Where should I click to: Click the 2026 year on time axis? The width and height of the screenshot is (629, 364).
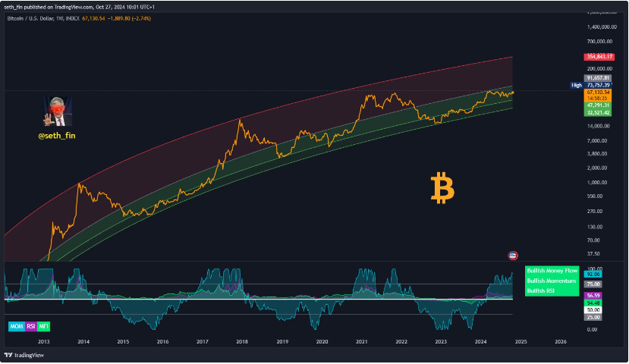click(x=561, y=341)
